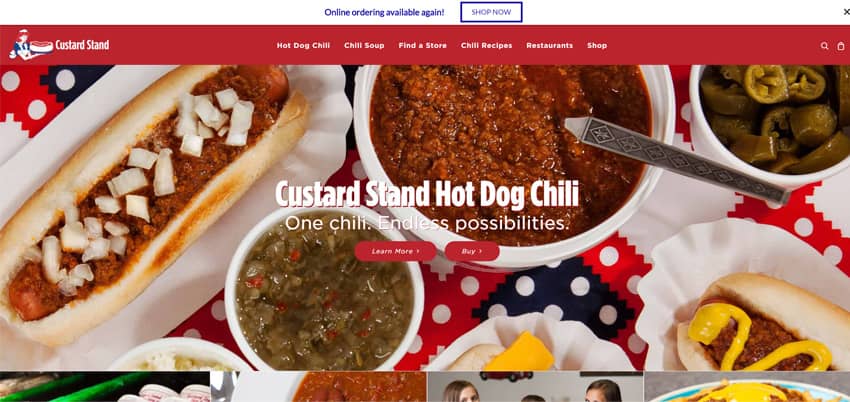Click the SHOP NOW button
This screenshot has height=402, width=850.
click(x=491, y=12)
